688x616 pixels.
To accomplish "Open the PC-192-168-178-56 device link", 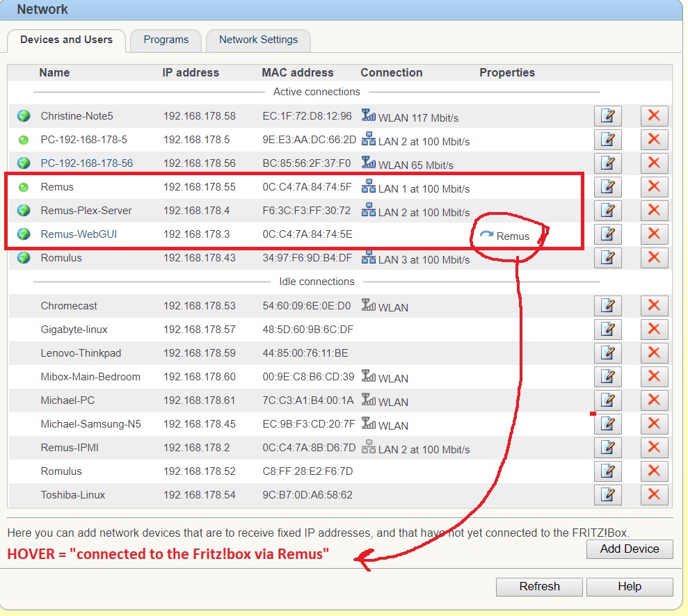I will tap(87, 163).
